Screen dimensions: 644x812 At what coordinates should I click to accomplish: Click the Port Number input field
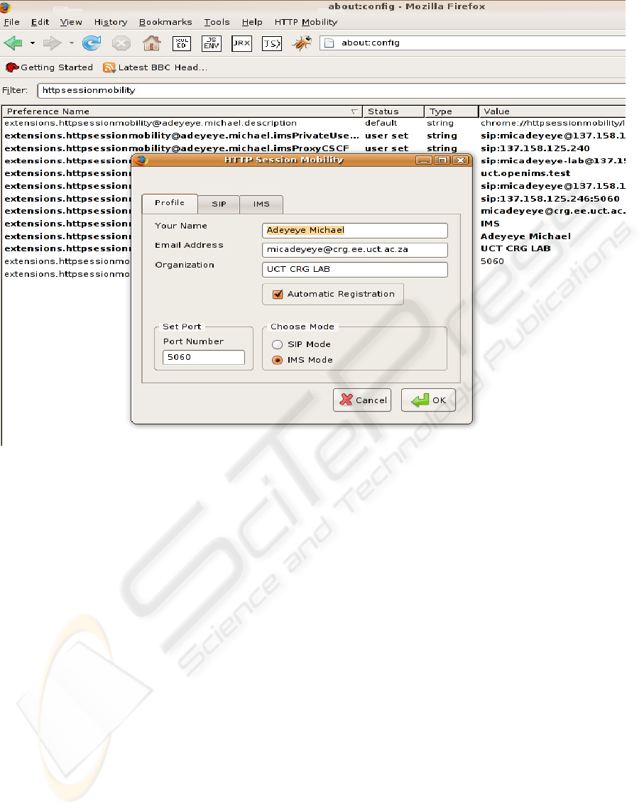204,358
